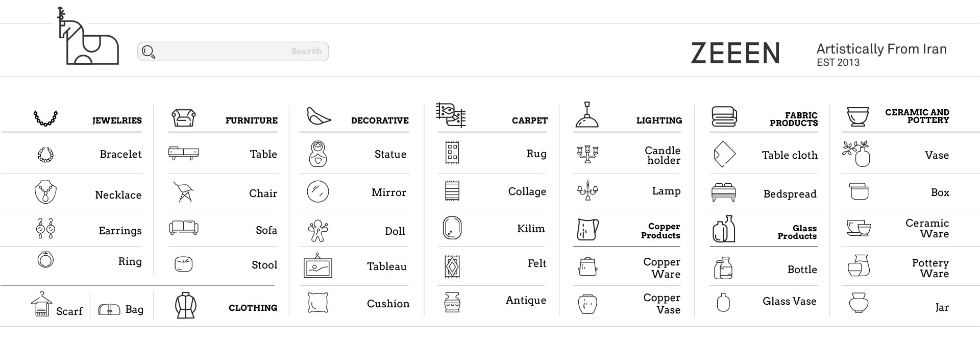Click the round Mirror icon
Image resolution: width=980 pixels, height=343 pixels.
(x=317, y=191)
